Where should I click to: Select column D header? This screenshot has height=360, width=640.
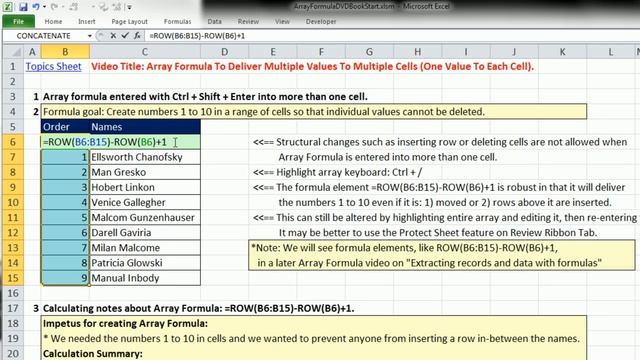(224, 52)
